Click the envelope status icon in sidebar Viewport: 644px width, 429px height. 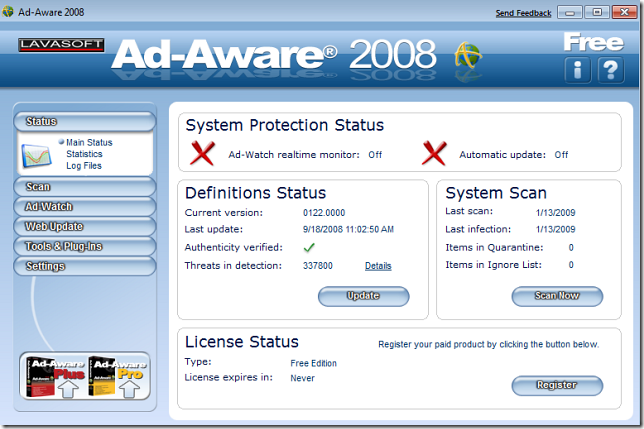tap(38, 155)
